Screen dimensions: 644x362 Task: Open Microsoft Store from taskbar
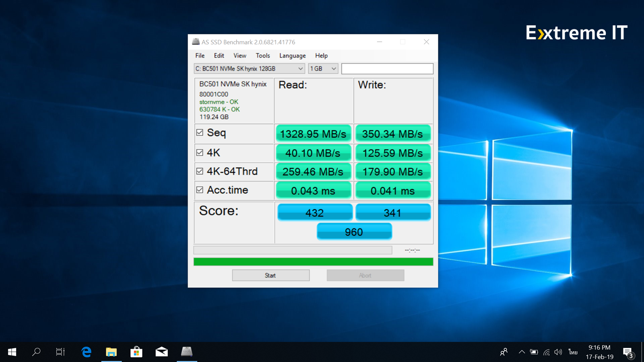point(136,352)
